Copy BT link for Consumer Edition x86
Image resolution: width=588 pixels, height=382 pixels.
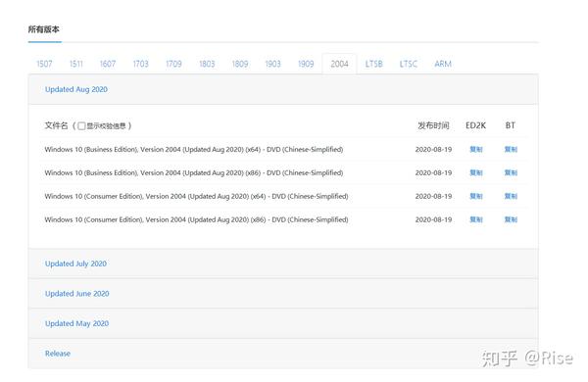(x=511, y=219)
